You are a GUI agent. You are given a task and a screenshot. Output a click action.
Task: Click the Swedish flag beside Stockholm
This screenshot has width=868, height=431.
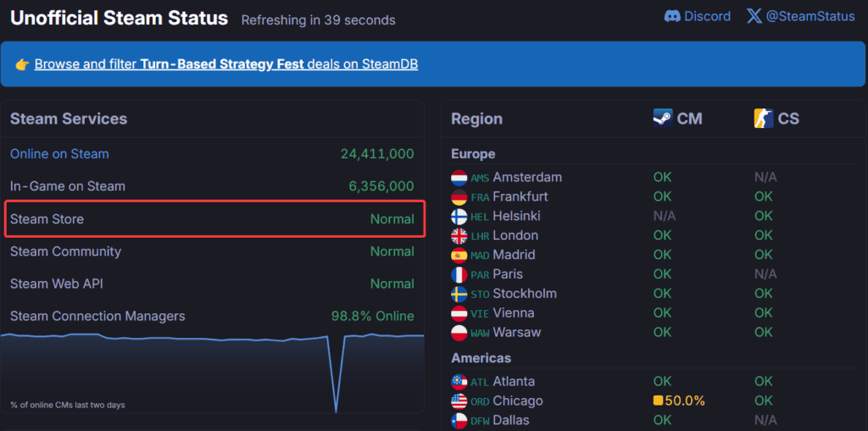[459, 294]
